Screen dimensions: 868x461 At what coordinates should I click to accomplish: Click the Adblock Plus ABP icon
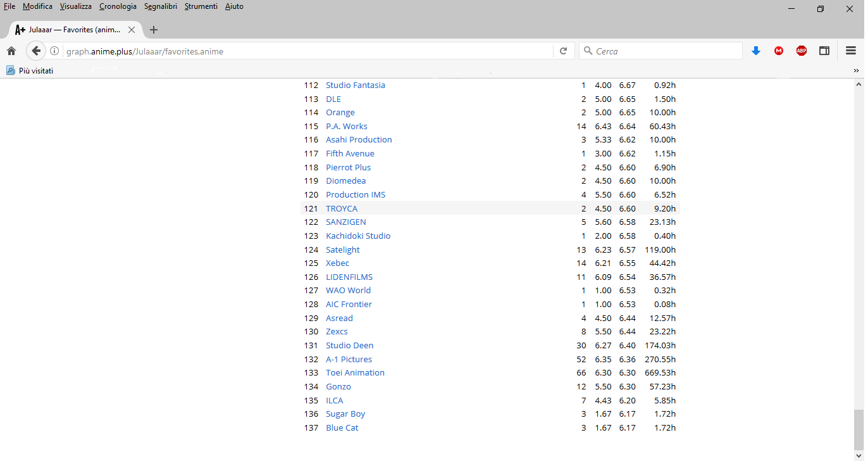tap(802, 51)
